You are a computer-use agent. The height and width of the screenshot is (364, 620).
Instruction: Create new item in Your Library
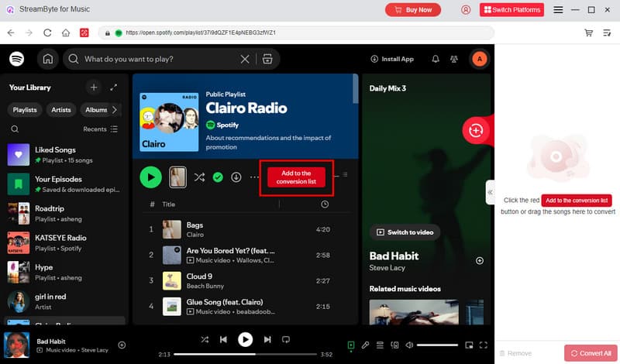[x=93, y=88]
